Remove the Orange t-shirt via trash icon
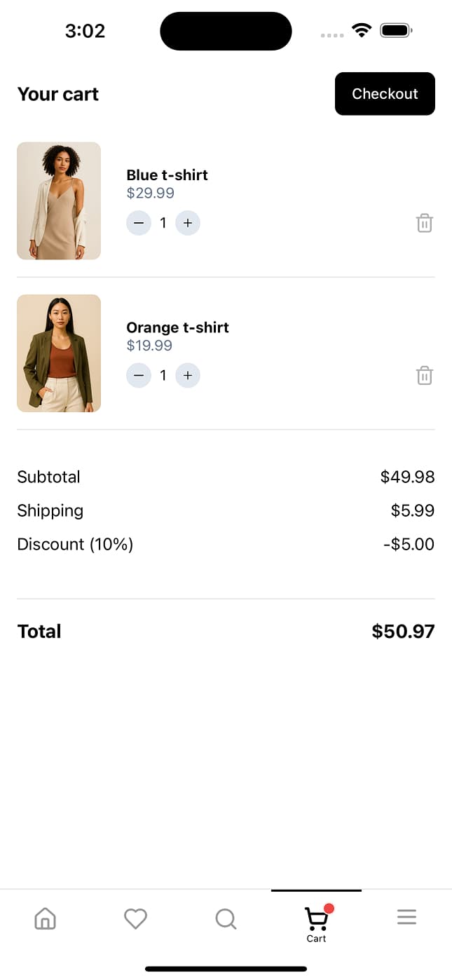Image resolution: width=452 pixels, height=980 pixels. click(424, 375)
